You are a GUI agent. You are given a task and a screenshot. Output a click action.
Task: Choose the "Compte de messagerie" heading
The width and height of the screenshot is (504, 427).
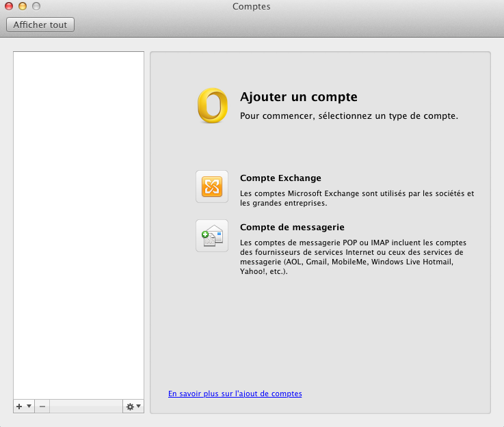tap(292, 227)
